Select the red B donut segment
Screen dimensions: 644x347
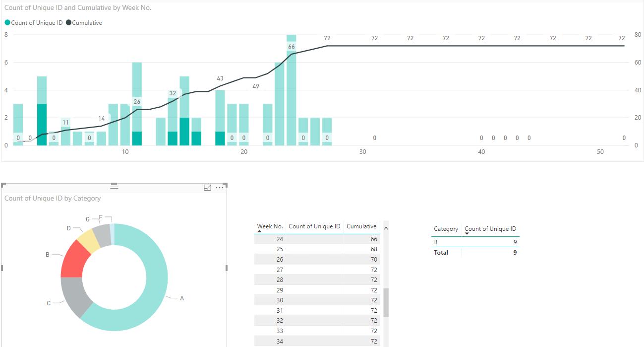pyautogui.click(x=75, y=260)
